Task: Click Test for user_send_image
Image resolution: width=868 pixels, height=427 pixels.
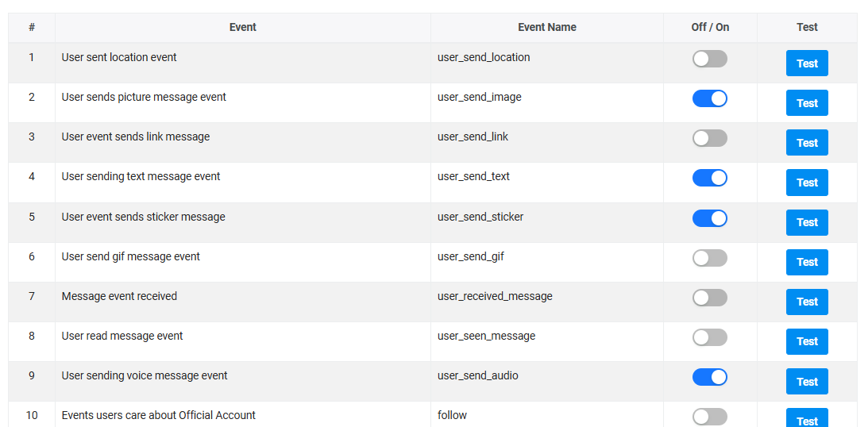Action: (x=807, y=103)
